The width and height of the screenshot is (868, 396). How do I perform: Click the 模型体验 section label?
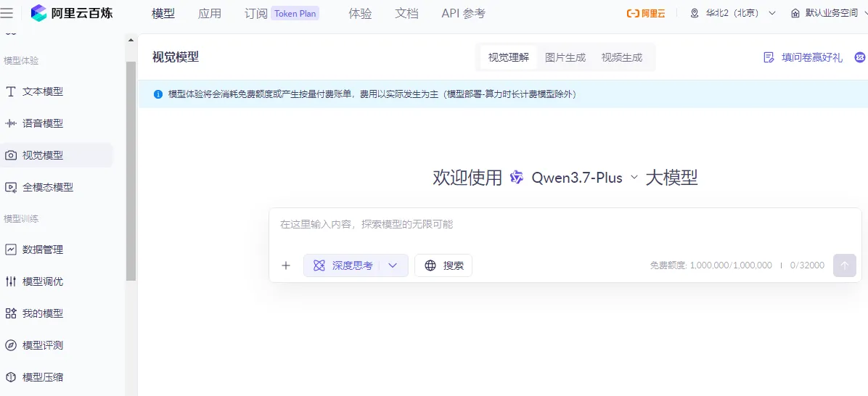[x=21, y=60]
